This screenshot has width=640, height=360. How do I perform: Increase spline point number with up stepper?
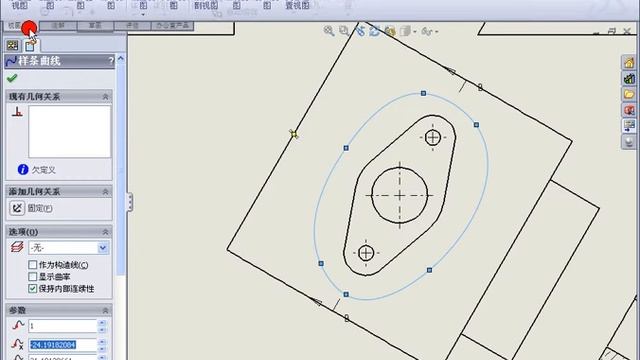(x=102, y=322)
